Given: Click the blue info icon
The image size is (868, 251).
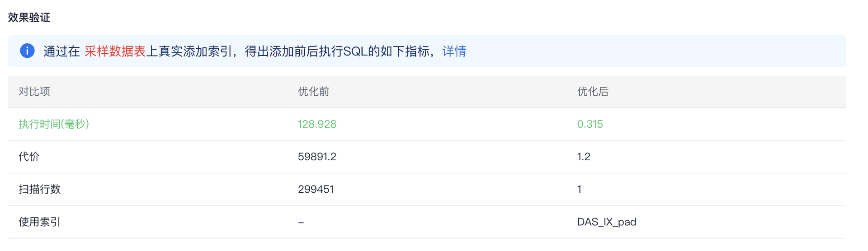Looking at the screenshot, I should click(x=27, y=51).
